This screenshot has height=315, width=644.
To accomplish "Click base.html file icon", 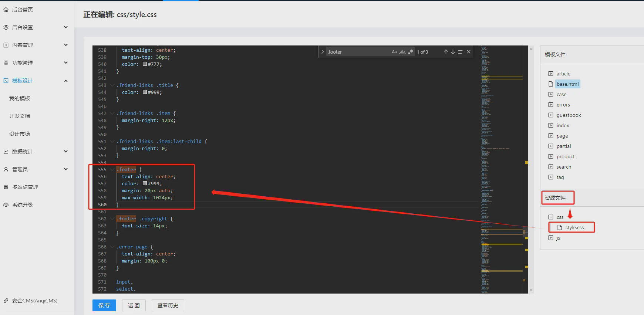I will click(x=551, y=84).
